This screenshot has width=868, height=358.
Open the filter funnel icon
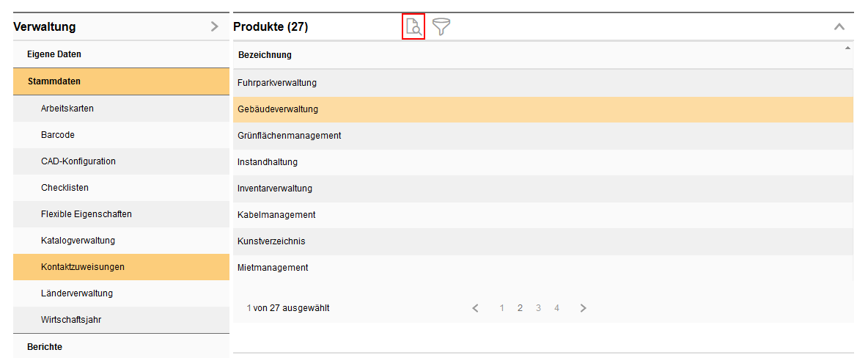(x=441, y=28)
